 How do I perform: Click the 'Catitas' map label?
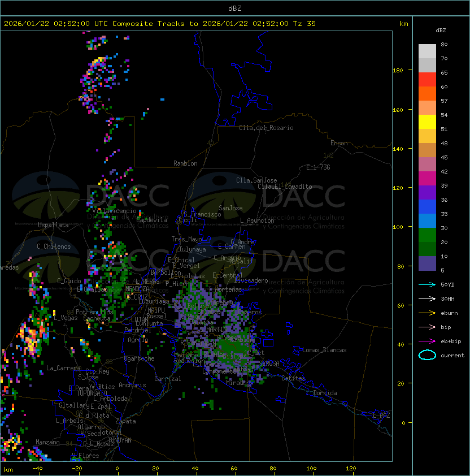coord(293,378)
